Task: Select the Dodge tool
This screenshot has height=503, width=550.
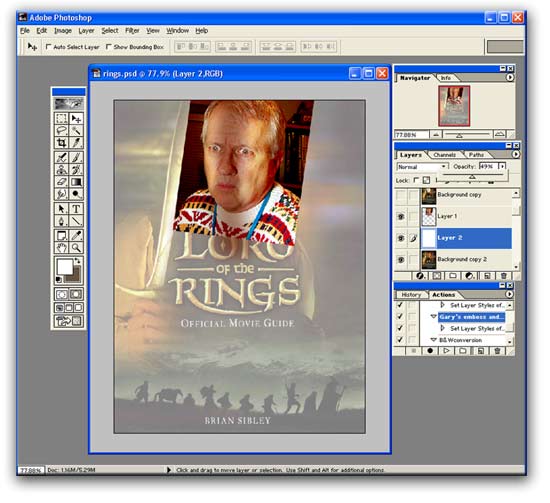Action: coord(76,194)
